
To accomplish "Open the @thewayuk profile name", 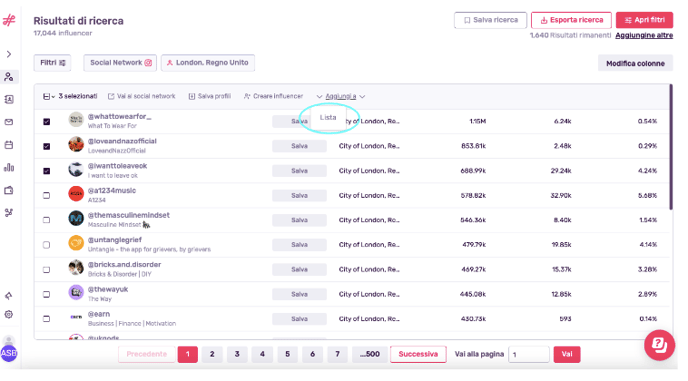I will tap(108, 290).
